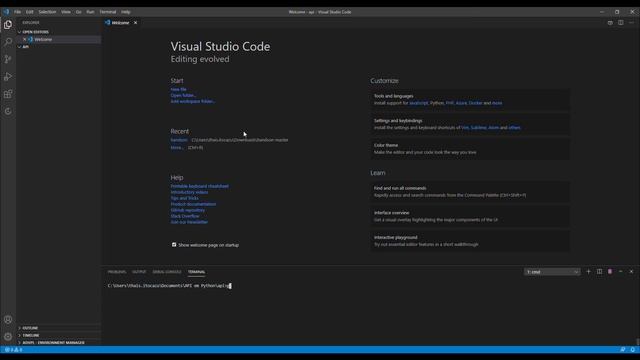Switch to the Problems panel tab

117,272
